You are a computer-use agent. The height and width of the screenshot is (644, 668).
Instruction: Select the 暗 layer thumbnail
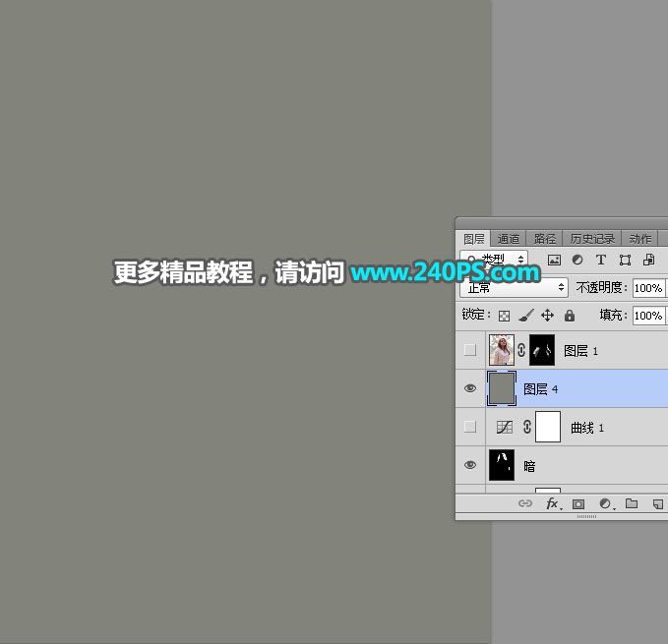tap(502, 465)
